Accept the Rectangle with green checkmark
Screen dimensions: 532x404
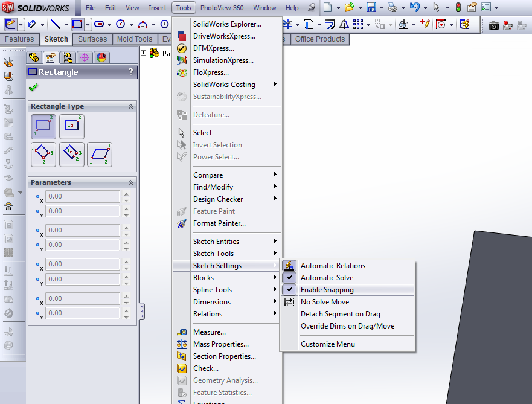click(33, 88)
